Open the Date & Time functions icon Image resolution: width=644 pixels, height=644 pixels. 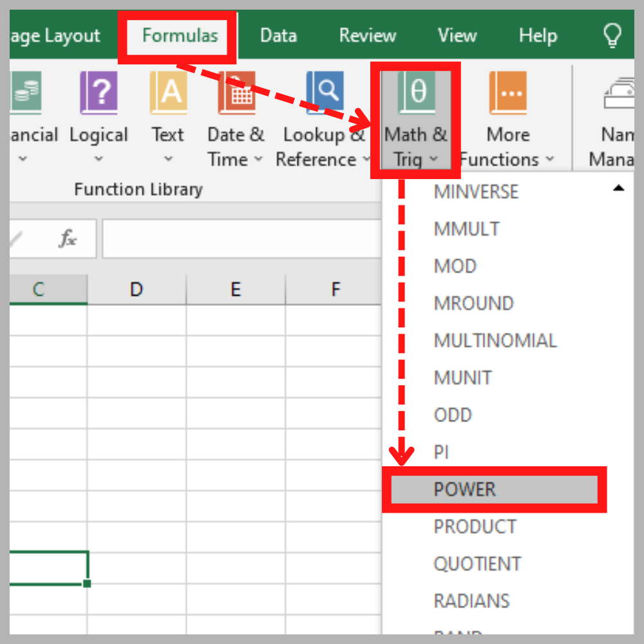235,93
